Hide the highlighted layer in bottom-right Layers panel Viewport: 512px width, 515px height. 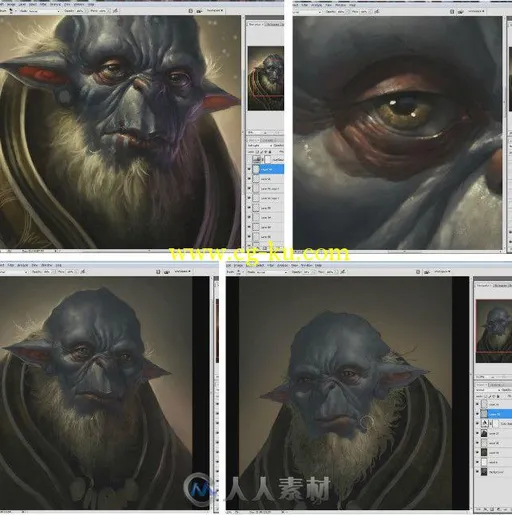(x=477, y=414)
